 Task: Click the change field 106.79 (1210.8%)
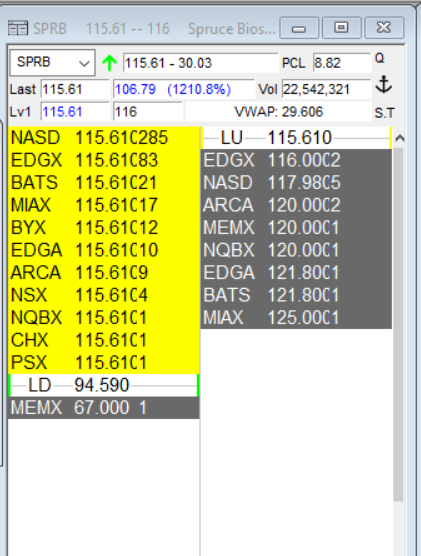coord(184,89)
